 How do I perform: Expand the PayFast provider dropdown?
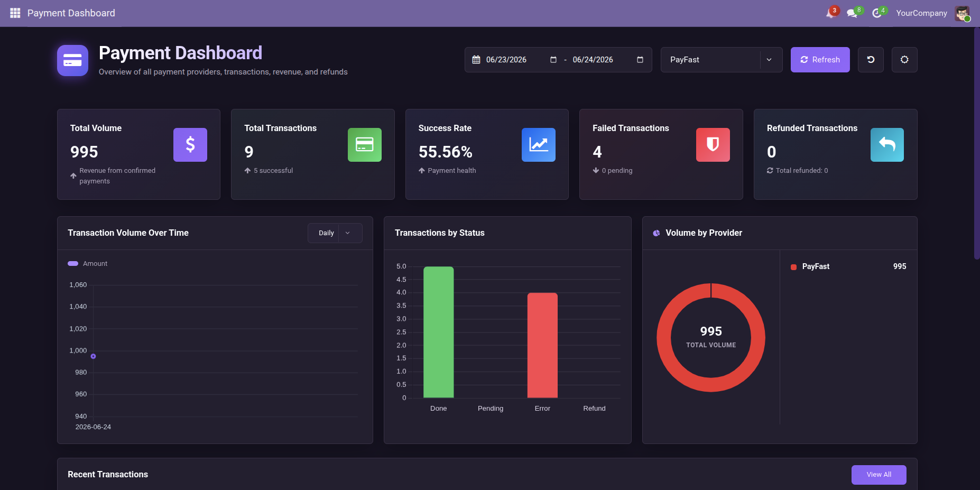722,60
